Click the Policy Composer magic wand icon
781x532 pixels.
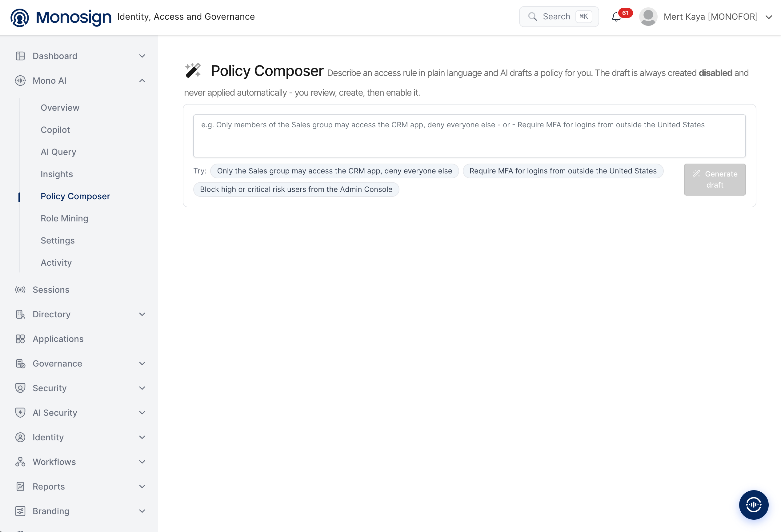point(193,70)
